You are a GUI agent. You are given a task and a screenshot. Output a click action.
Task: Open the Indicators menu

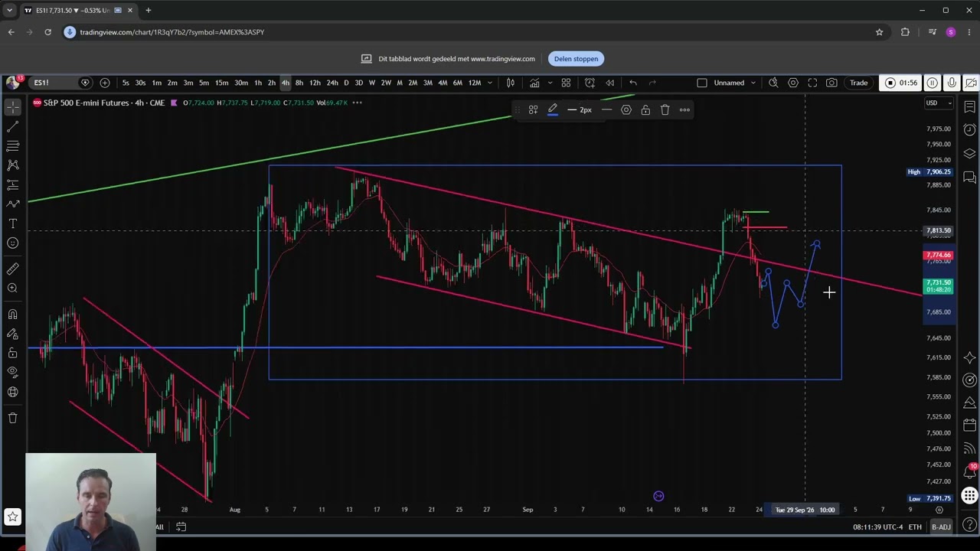point(534,83)
